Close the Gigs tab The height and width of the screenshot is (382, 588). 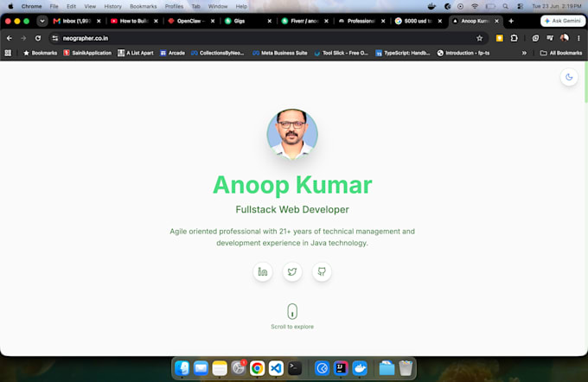pyautogui.click(x=269, y=21)
